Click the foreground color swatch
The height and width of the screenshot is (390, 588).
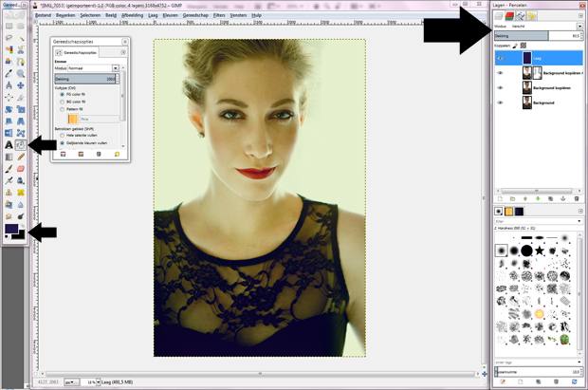pos(11,229)
